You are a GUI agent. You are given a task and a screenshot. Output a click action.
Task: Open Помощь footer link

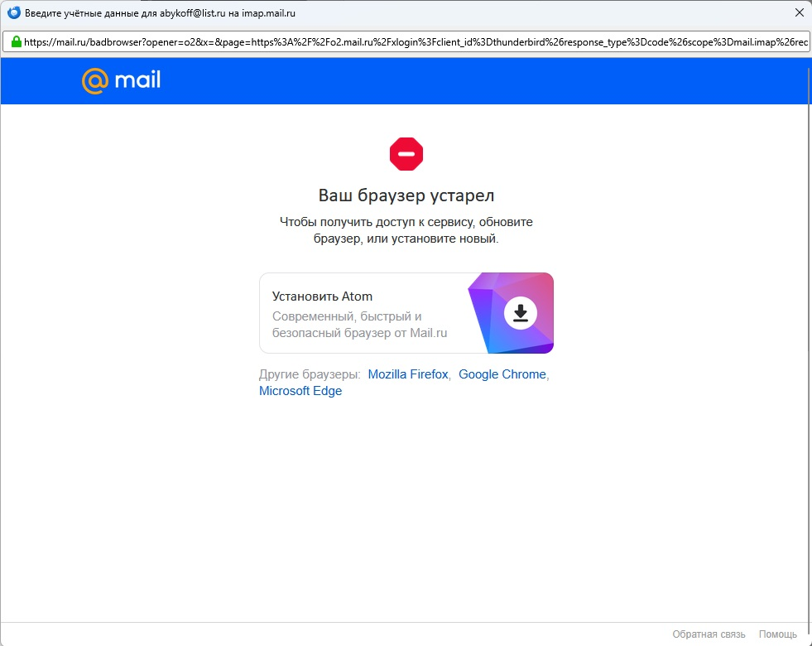click(777, 634)
